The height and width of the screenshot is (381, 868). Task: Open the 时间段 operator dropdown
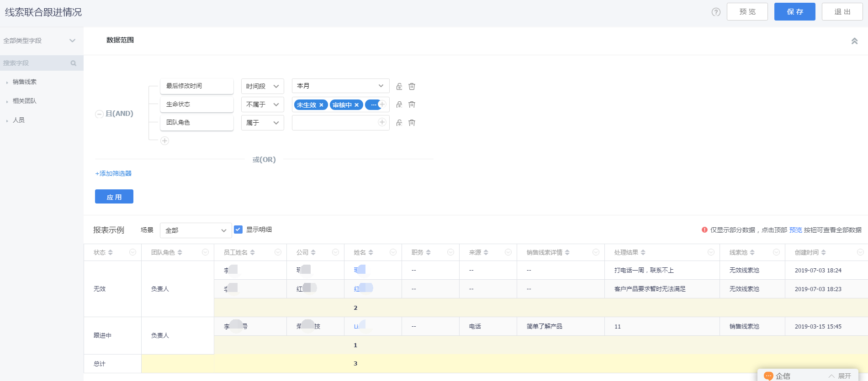(263, 86)
